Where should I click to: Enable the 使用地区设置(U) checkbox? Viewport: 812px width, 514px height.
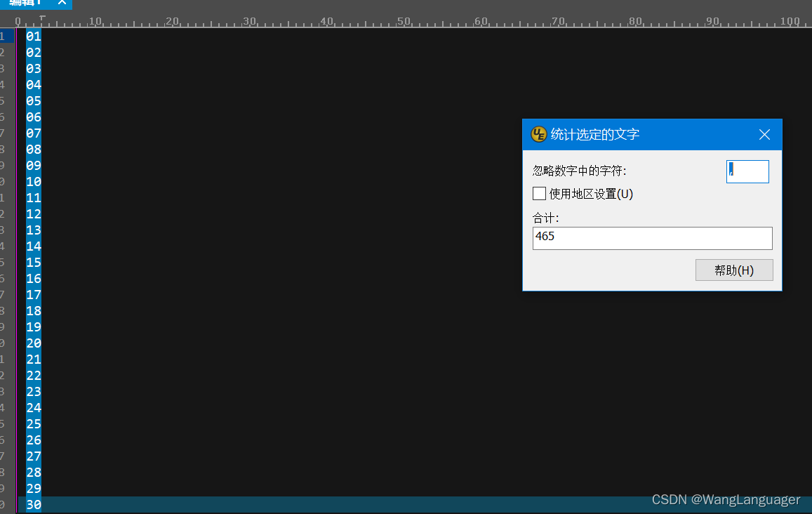[x=539, y=194]
